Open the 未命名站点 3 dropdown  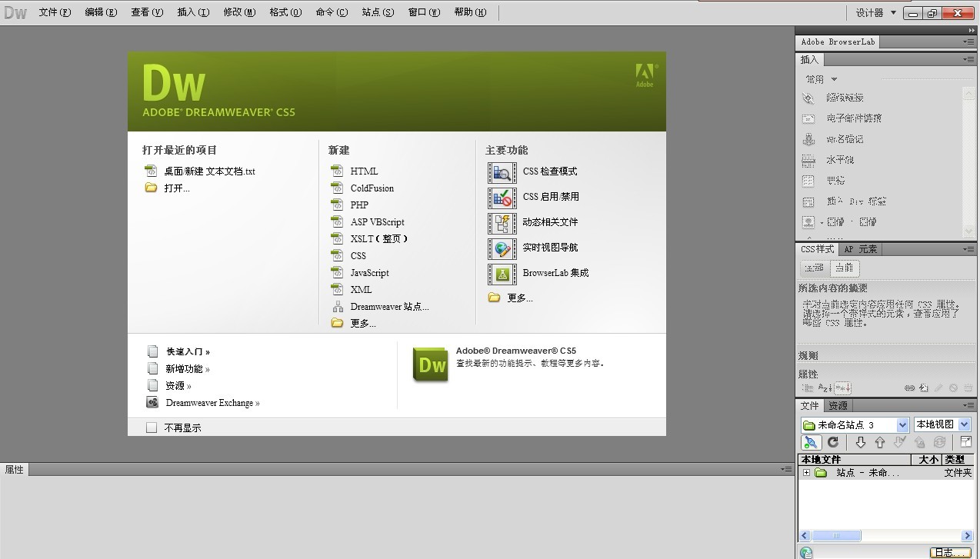point(904,424)
